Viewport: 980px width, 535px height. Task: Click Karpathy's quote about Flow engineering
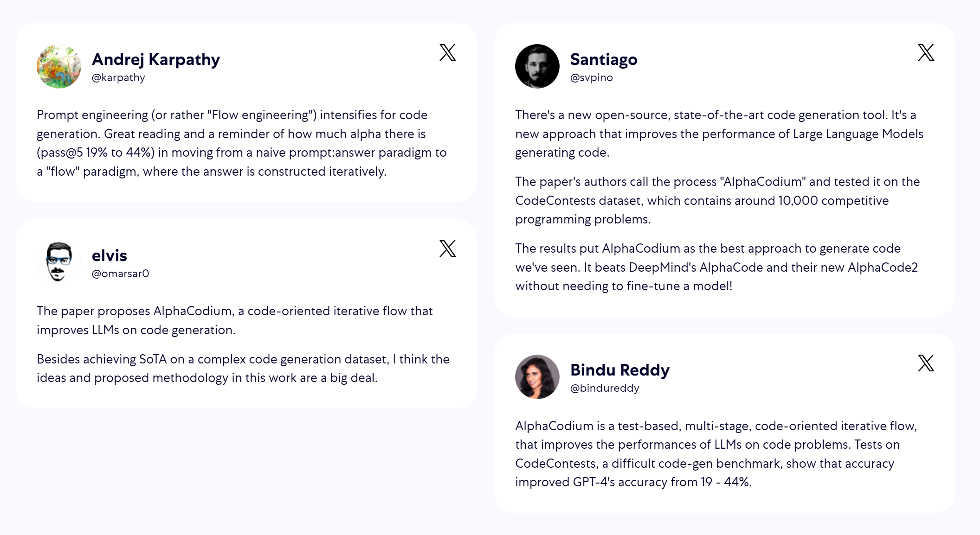click(x=242, y=143)
